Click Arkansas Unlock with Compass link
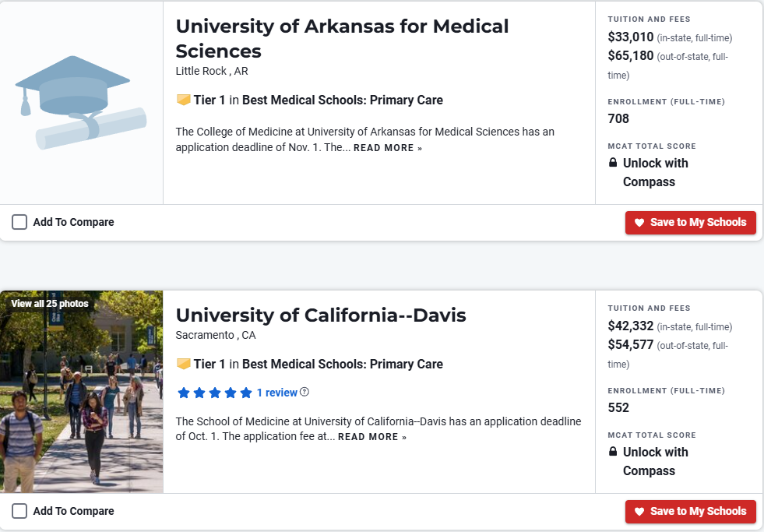The image size is (764, 532). 655,172
